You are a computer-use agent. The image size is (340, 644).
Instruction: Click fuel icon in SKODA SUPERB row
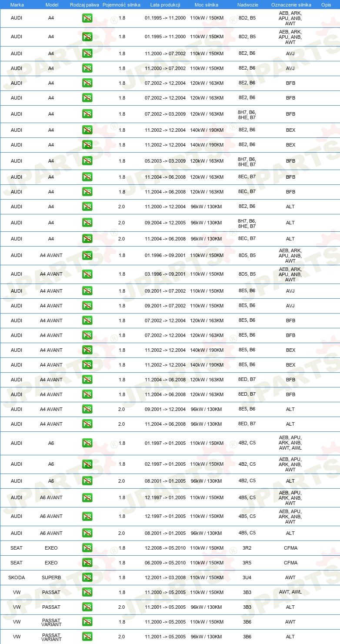point(87,577)
